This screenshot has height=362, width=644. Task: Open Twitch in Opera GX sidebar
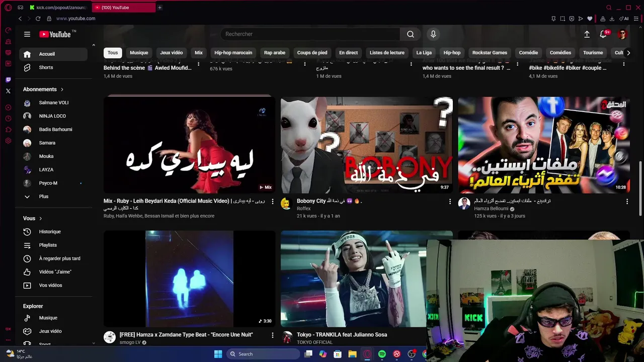click(8, 80)
